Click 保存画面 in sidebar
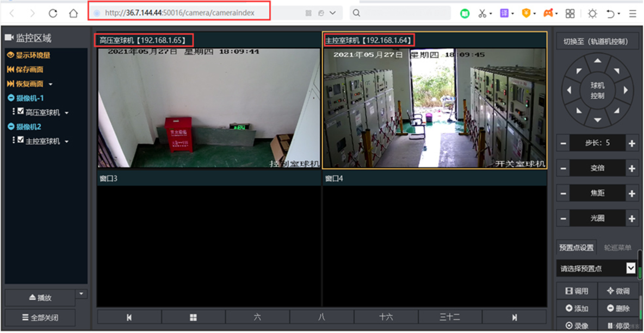 point(26,70)
